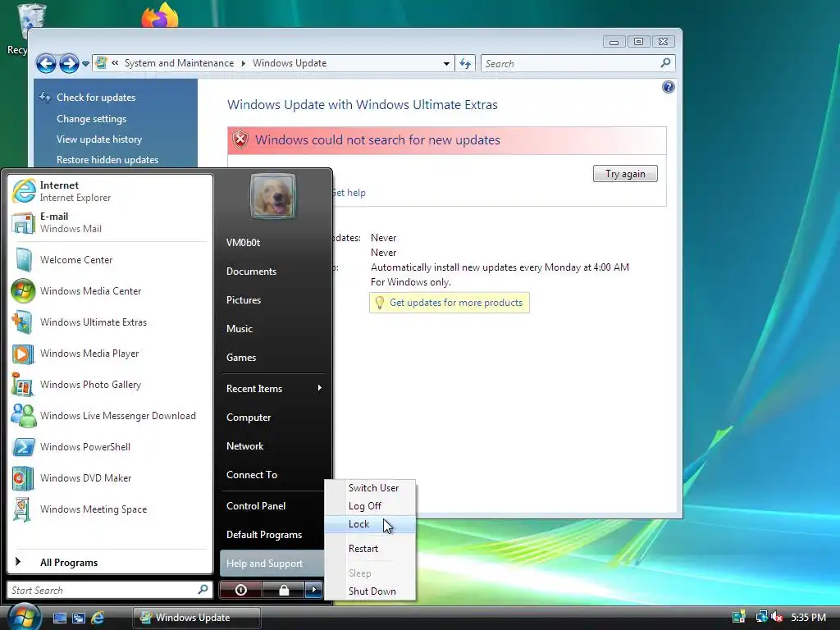Screen dimensions: 840x630
Task: Open Windows Photo Gallery
Action: point(110,385)
